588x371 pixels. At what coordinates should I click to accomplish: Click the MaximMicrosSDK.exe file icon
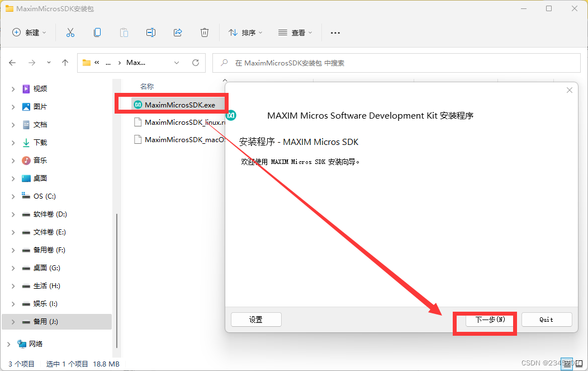(138, 105)
